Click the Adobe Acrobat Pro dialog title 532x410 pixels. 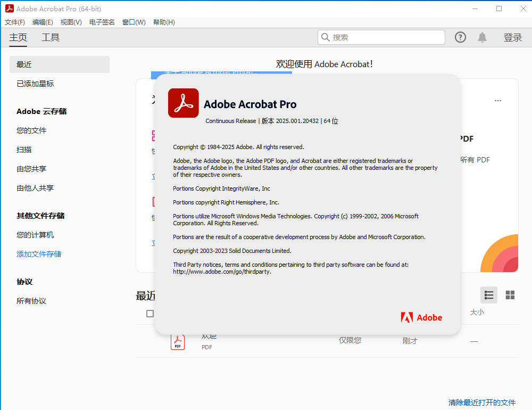pos(250,104)
